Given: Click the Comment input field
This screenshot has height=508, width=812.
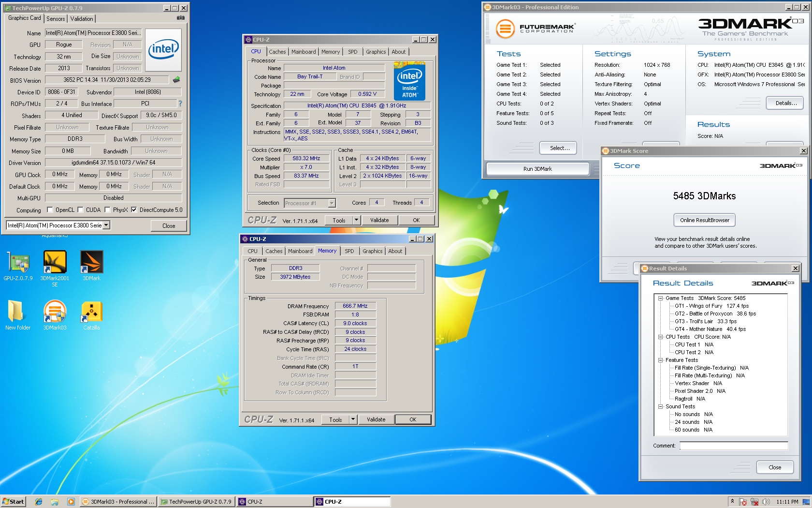Looking at the screenshot, I should pyautogui.click(x=734, y=446).
